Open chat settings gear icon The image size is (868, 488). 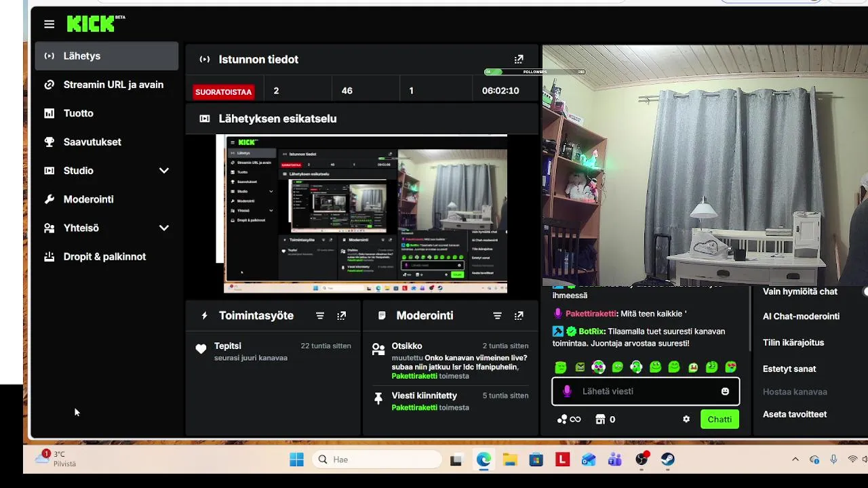686,420
